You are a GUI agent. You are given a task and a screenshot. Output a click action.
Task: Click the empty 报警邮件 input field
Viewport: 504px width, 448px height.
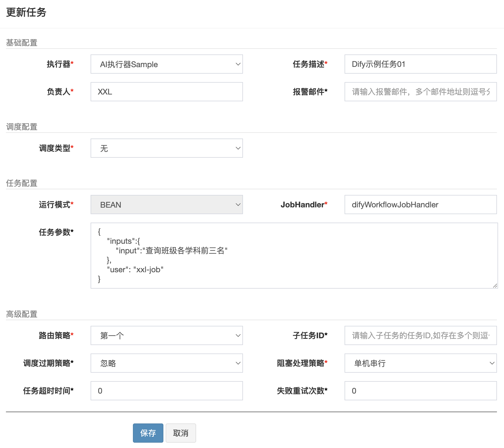pyautogui.click(x=420, y=91)
